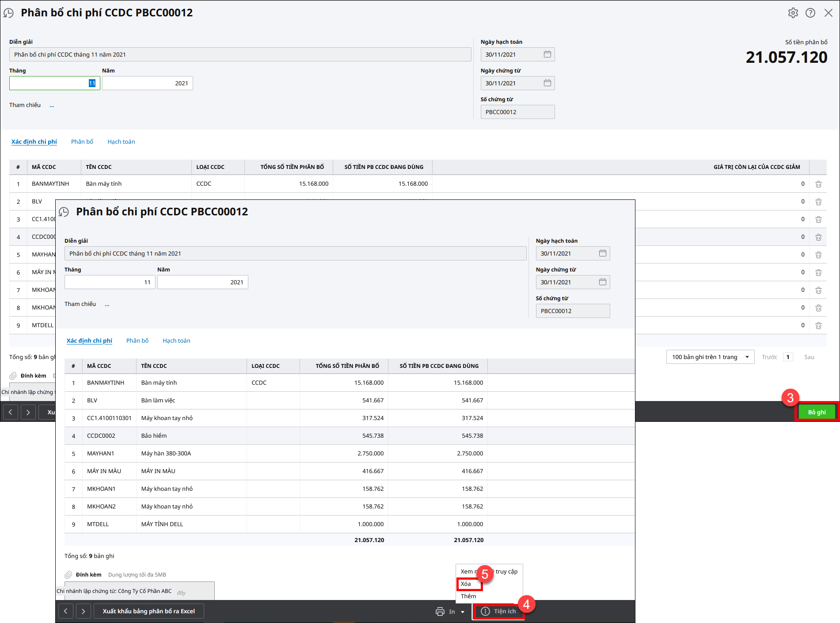The width and height of the screenshot is (840, 623).
Task: Delete the BANMAYTINH row with trash icon
Action: [x=818, y=184]
